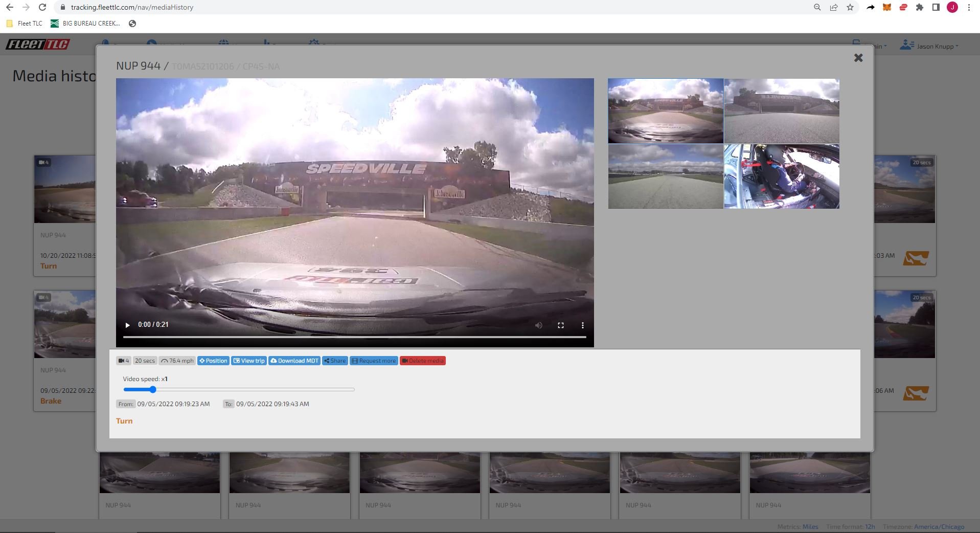Open the Turn card dated 10/20/2022

point(64,216)
